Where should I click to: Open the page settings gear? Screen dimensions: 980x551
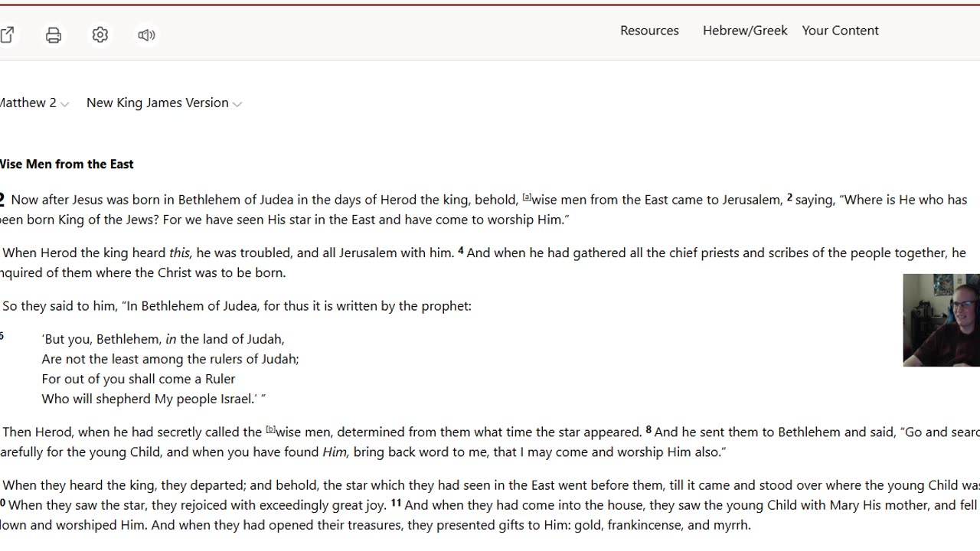coord(100,35)
